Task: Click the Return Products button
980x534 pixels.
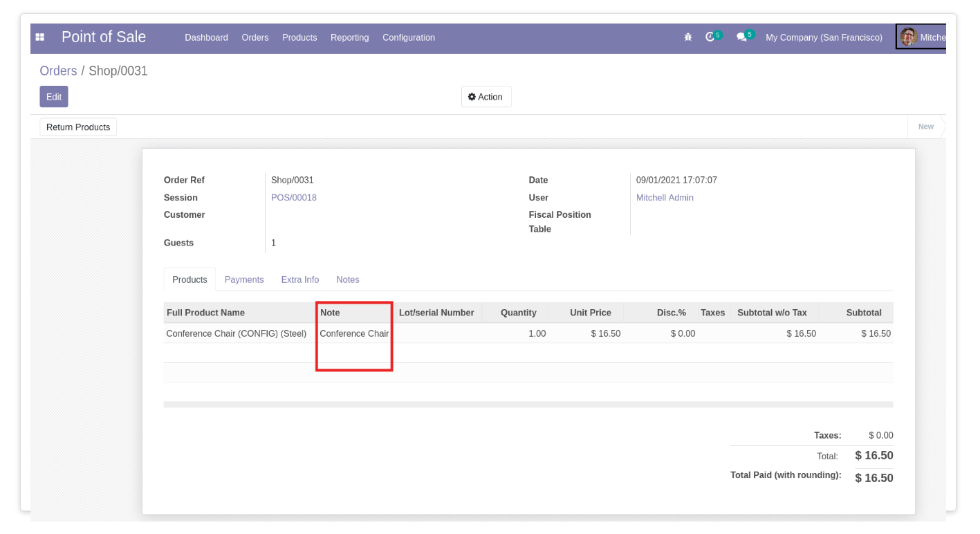Action: coord(78,127)
